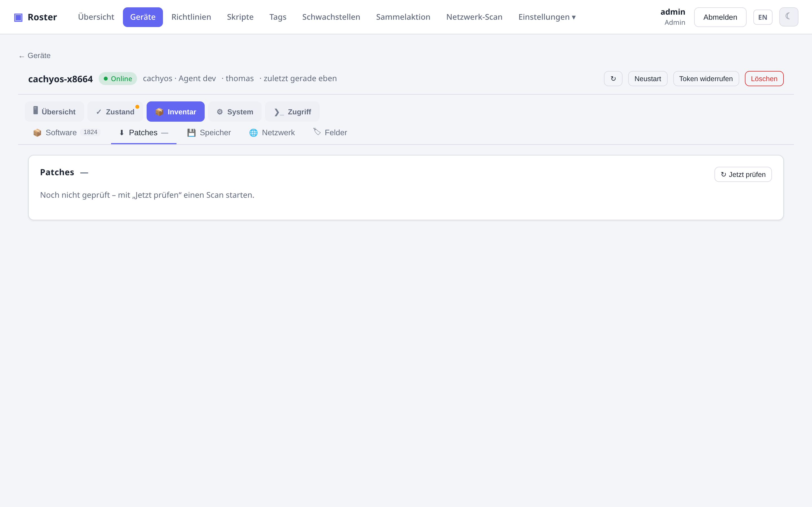Open the Netzwerk tab with globe icon
812x507 pixels.
272,132
